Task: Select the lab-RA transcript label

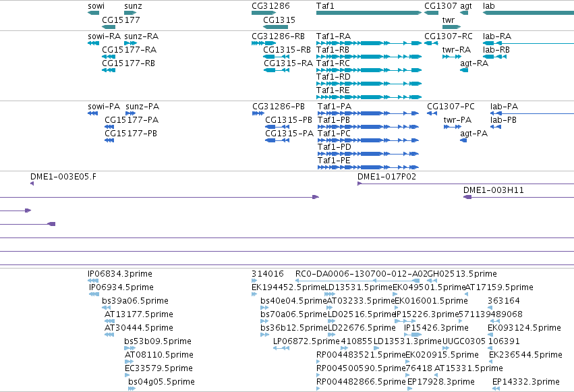Action: click(x=497, y=36)
